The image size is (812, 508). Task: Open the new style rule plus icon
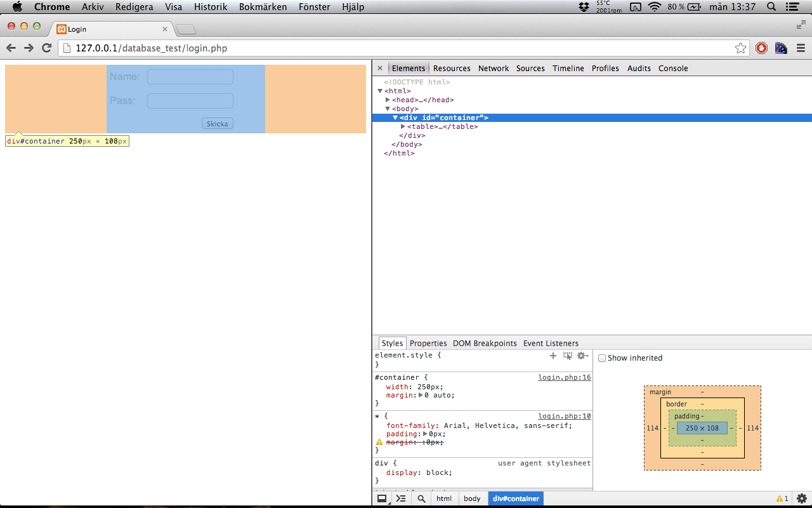[553, 355]
